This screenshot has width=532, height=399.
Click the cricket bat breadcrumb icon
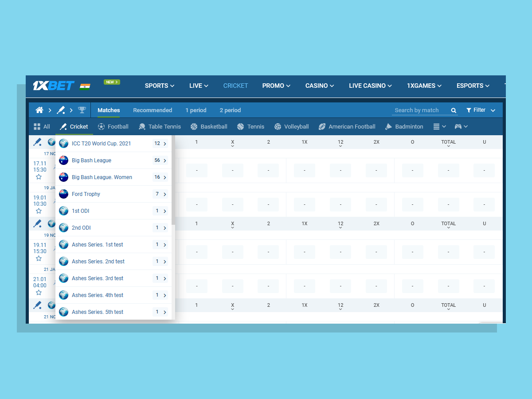point(61,110)
